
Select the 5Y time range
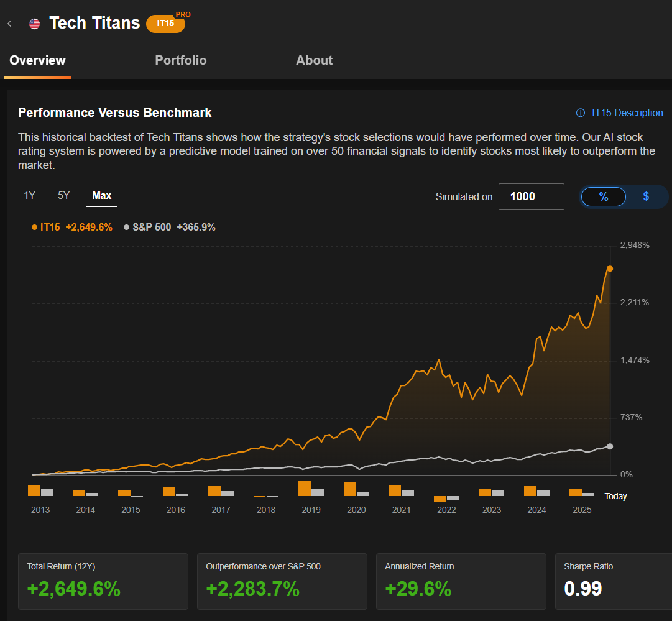(64, 196)
